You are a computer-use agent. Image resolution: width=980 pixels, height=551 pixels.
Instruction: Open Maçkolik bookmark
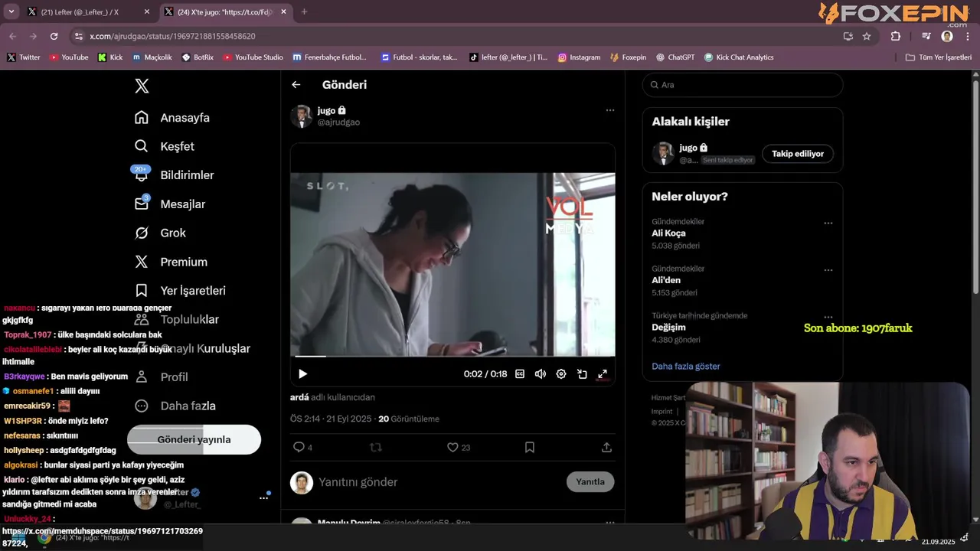152,57
